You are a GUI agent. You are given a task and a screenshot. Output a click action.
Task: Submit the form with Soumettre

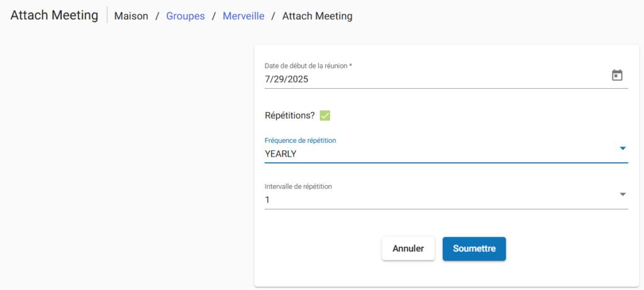[x=474, y=248]
